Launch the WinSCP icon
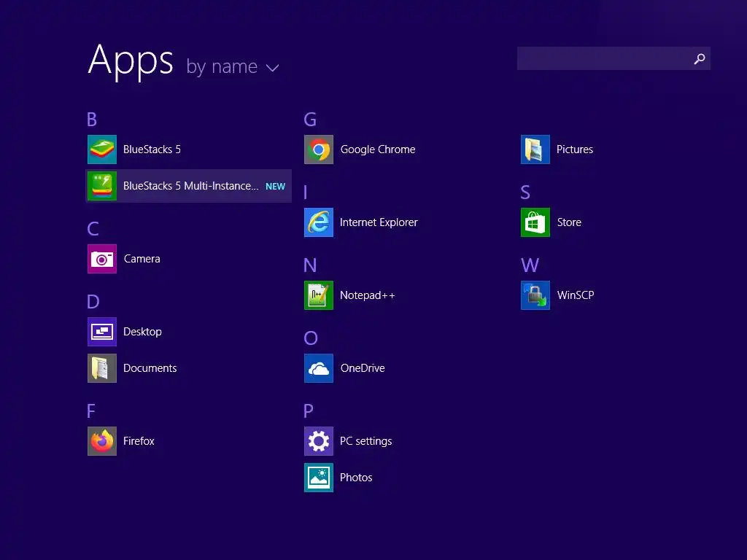Screen dimensions: 747x560 point(535,295)
